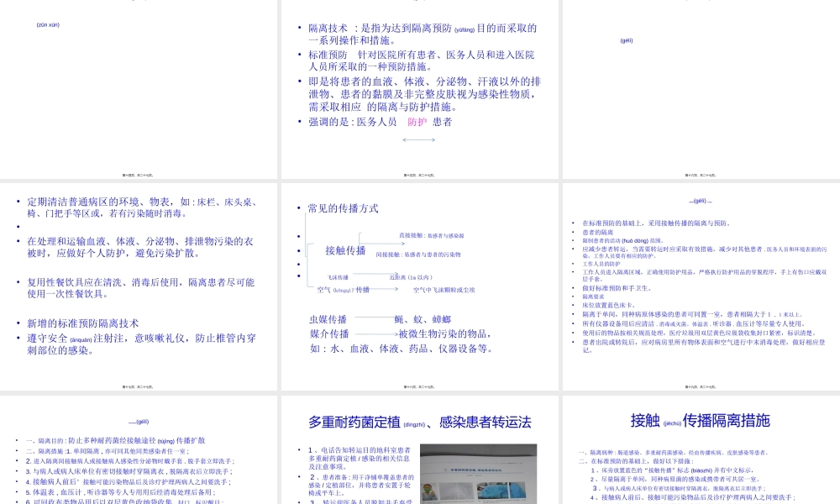The height and width of the screenshot is (504, 840).
Task: Click the 接触传播 label in the transmission diagram
Action: (345, 250)
